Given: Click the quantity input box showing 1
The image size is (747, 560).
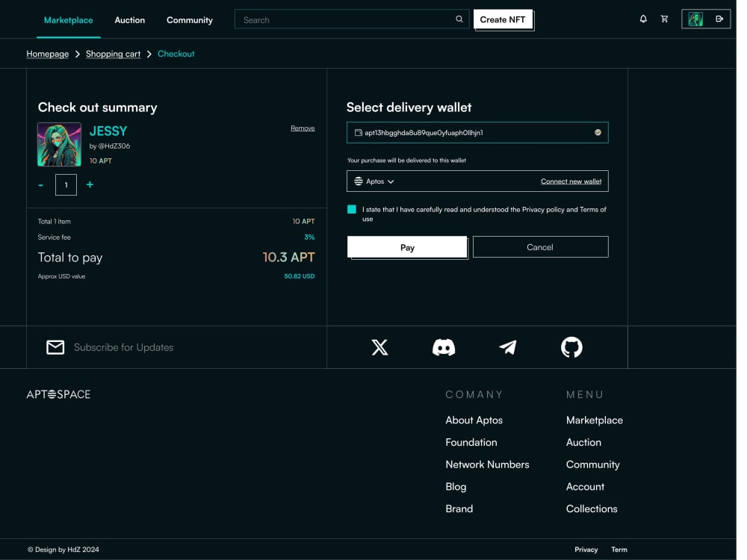Looking at the screenshot, I should click(x=66, y=184).
